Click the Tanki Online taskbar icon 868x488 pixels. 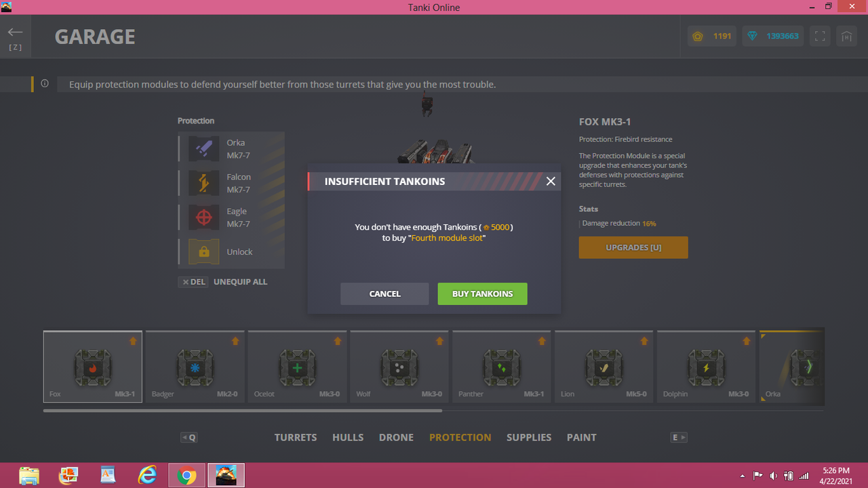tap(226, 476)
